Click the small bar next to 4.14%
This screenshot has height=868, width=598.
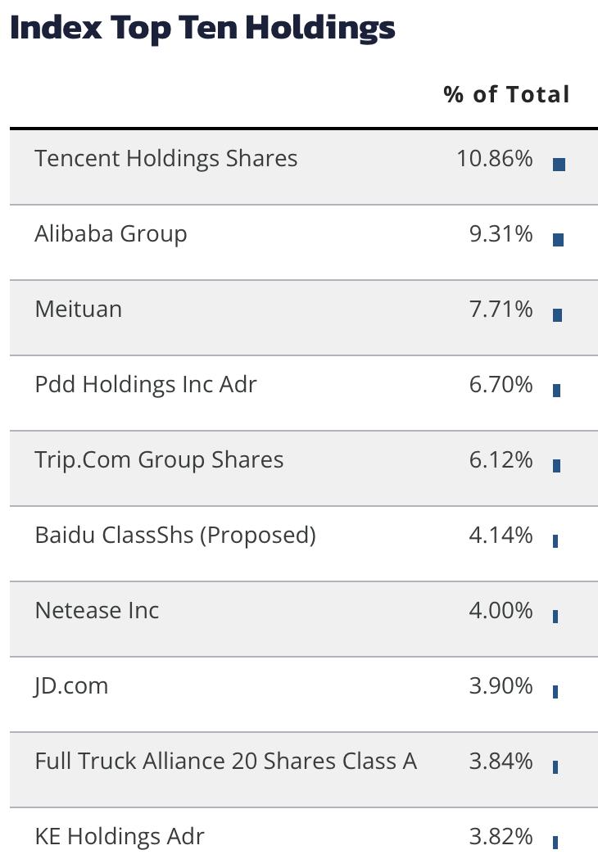click(x=555, y=540)
